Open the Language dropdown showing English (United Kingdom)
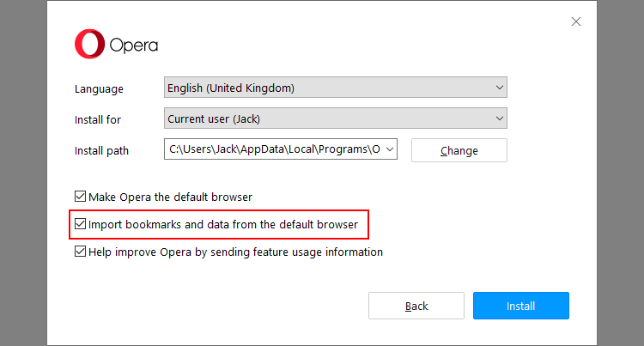 tap(326, 88)
